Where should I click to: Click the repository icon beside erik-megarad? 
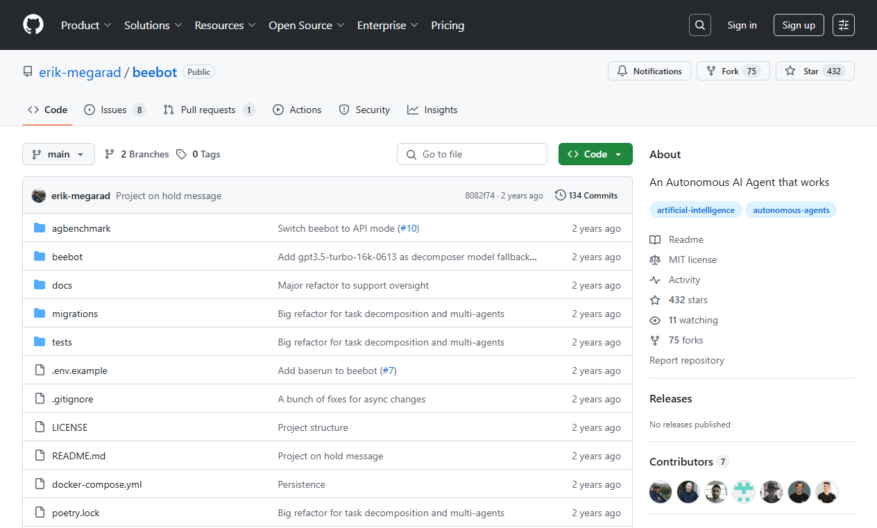tap(27, 72)
